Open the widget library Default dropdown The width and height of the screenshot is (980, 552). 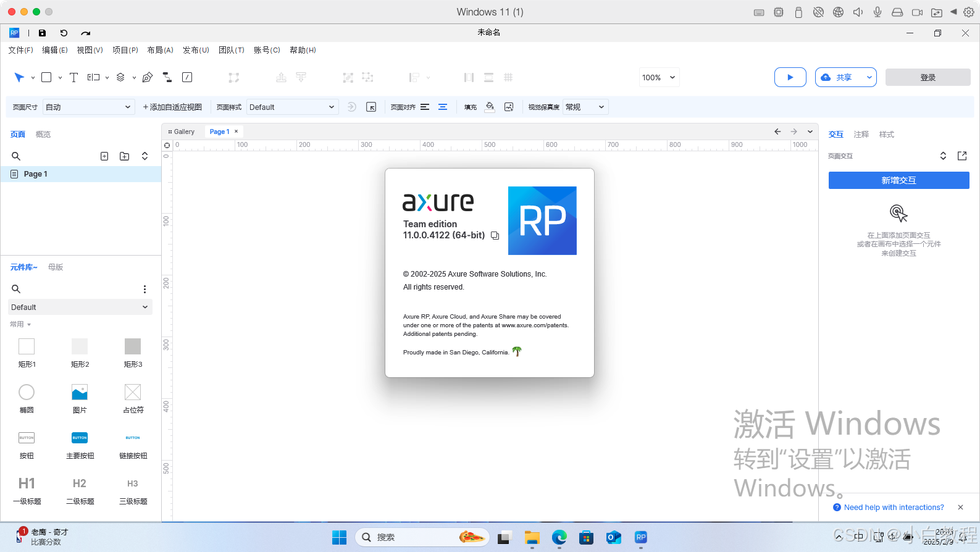80,307
